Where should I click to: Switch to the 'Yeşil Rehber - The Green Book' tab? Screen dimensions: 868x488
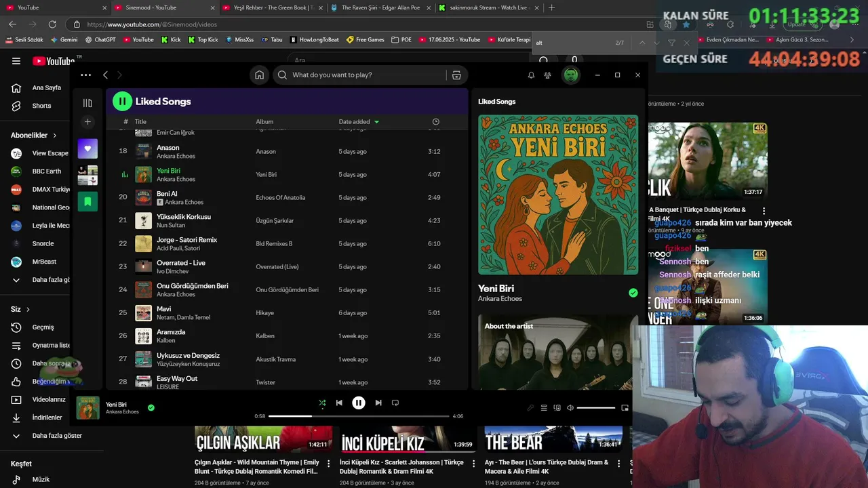(274, 7)
